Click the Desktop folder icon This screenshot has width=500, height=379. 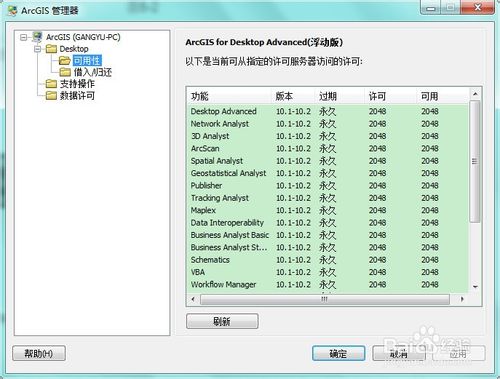[51, 49]
